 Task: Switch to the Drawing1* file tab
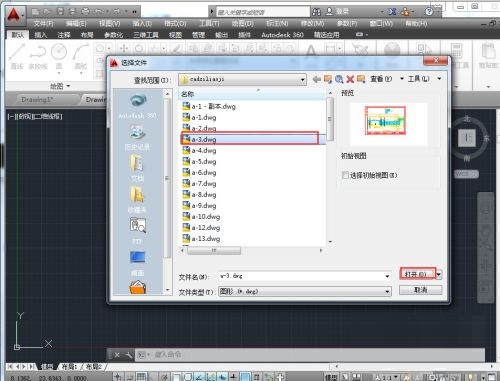click(37, 99)
